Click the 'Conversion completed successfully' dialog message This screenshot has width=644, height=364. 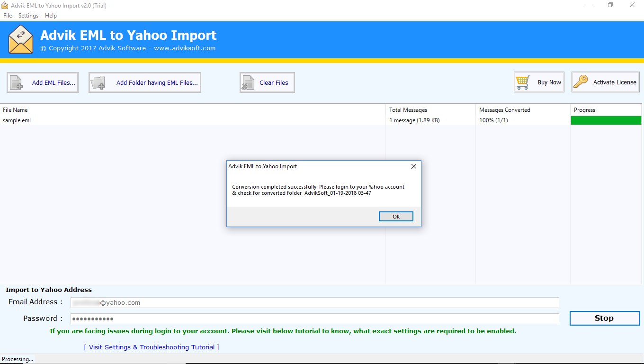(x=318, y=190)
